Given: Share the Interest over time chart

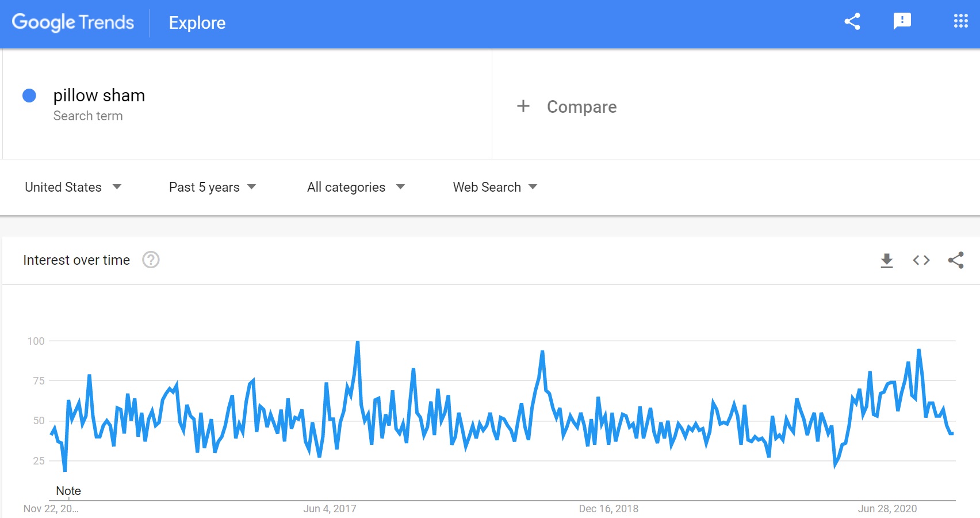Looking at the screenshot, I should (x=956, y=260).
